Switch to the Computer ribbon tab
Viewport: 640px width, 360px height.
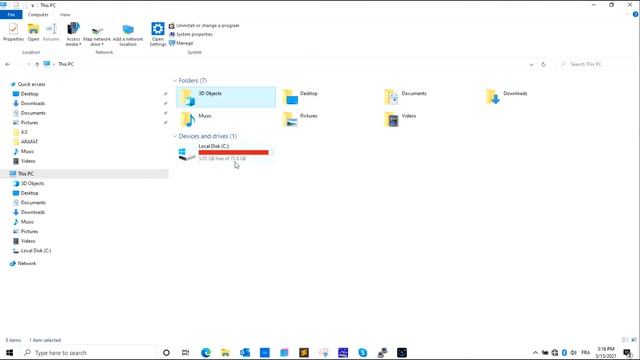coord(38,15)
